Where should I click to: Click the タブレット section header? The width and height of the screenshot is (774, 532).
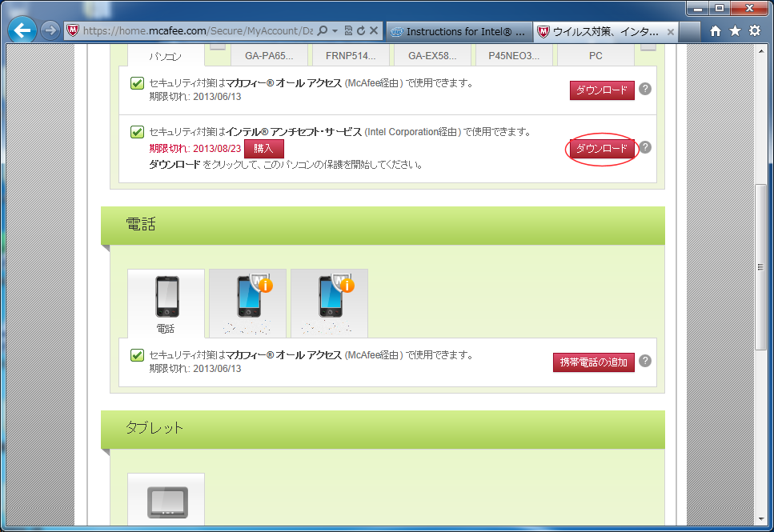(383, 429)
